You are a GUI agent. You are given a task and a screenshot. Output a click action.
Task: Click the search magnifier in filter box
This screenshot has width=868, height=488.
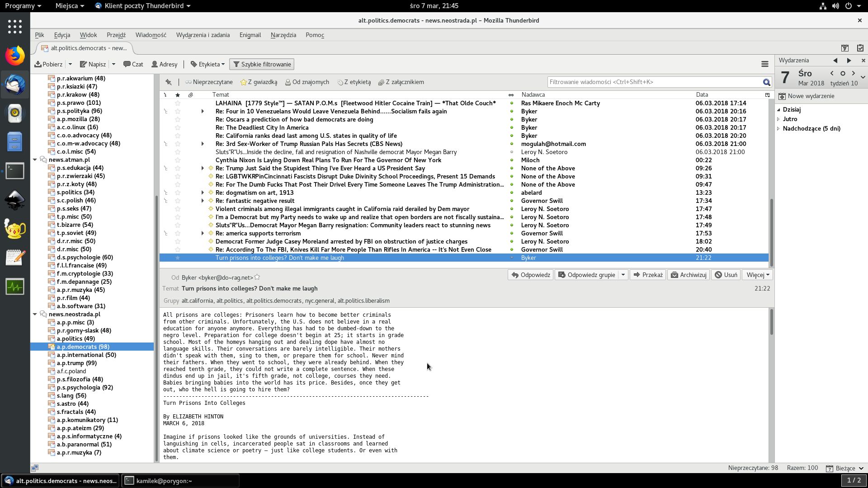(x=766, y=82)
